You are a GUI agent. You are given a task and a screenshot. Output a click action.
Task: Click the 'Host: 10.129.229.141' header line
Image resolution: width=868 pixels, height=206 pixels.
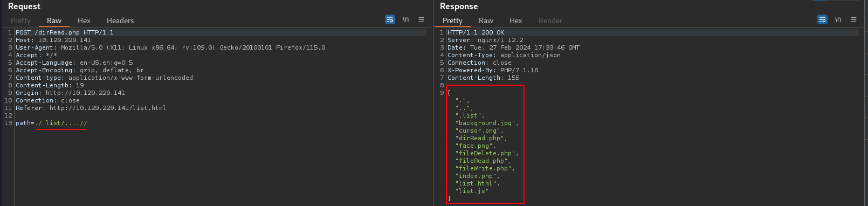pos(53,40)
